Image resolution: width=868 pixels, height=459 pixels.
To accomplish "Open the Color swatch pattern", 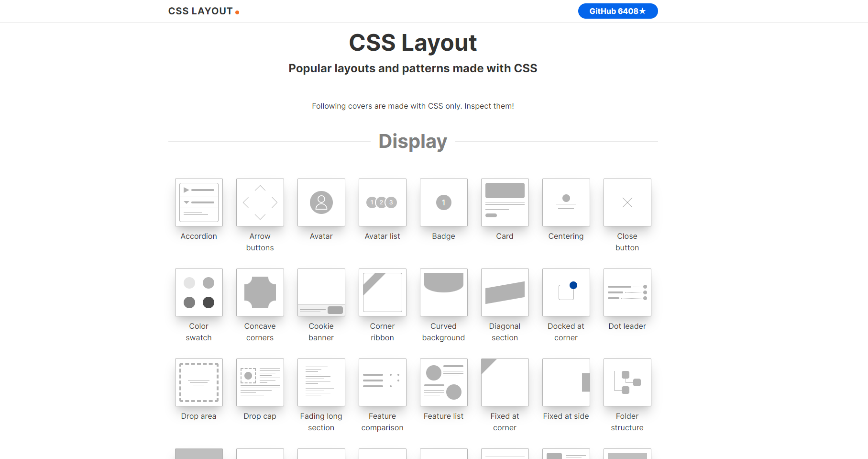I will [198, 292].
